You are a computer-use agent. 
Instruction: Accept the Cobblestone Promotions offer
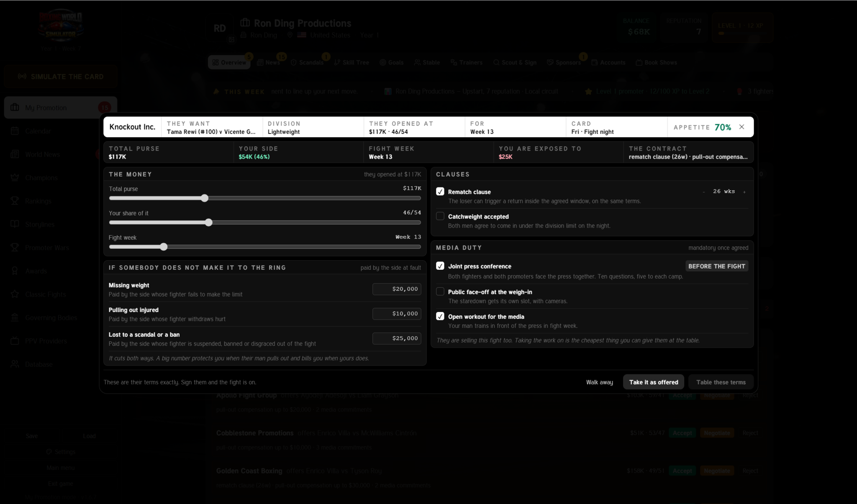click(x=682, y=433)
